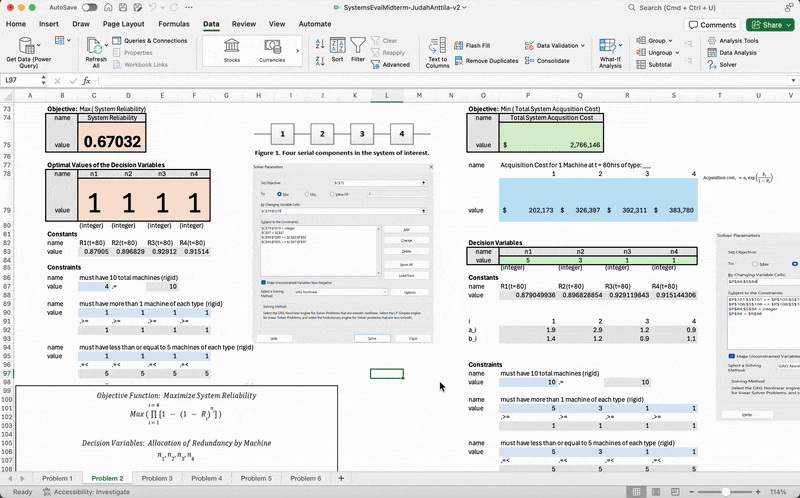Open the Insert ribbon tab
Viewport: 800px width, 498px height.
coord(48,24)
